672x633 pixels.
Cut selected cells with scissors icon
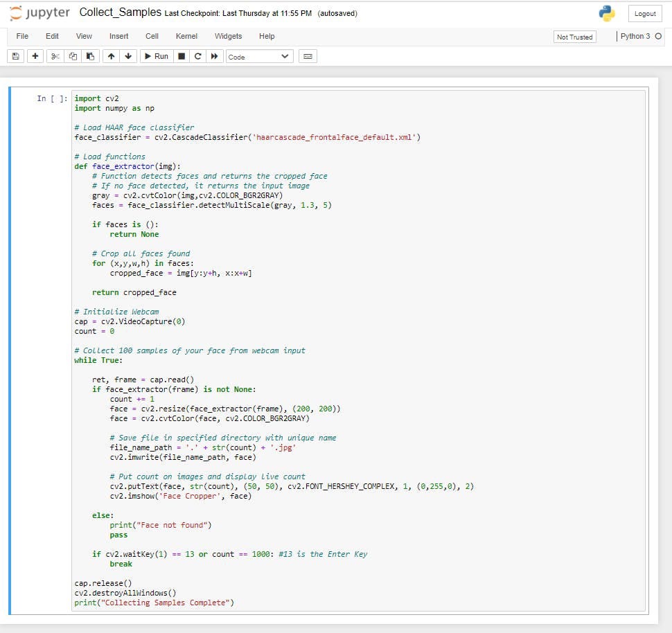point(55,56)
